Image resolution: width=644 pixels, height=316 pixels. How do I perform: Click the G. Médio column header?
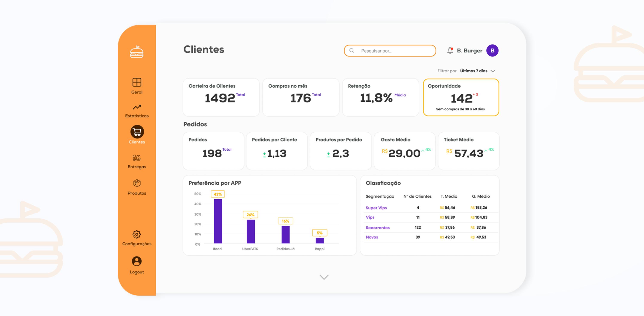[x=481, y=196]
